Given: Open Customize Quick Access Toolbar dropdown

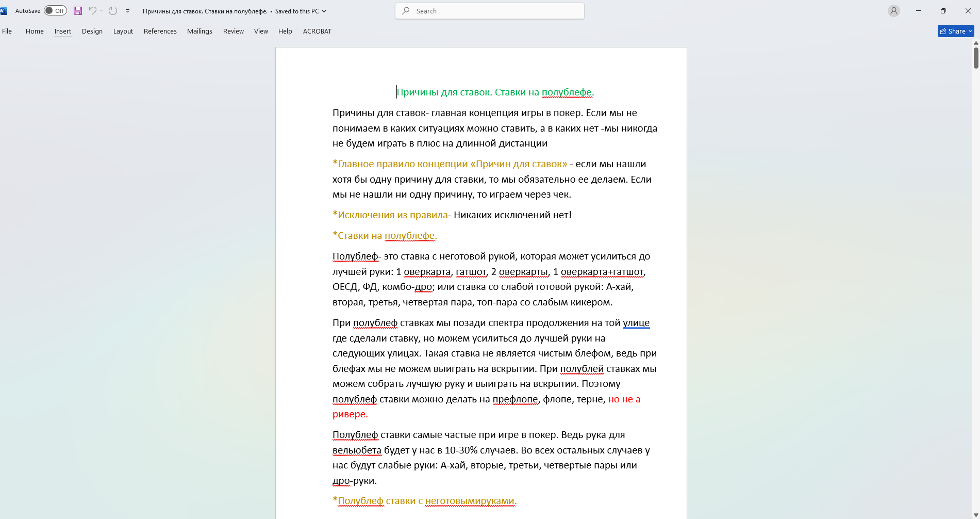Looking at the screenshot, I should click(x=127, y=11).
